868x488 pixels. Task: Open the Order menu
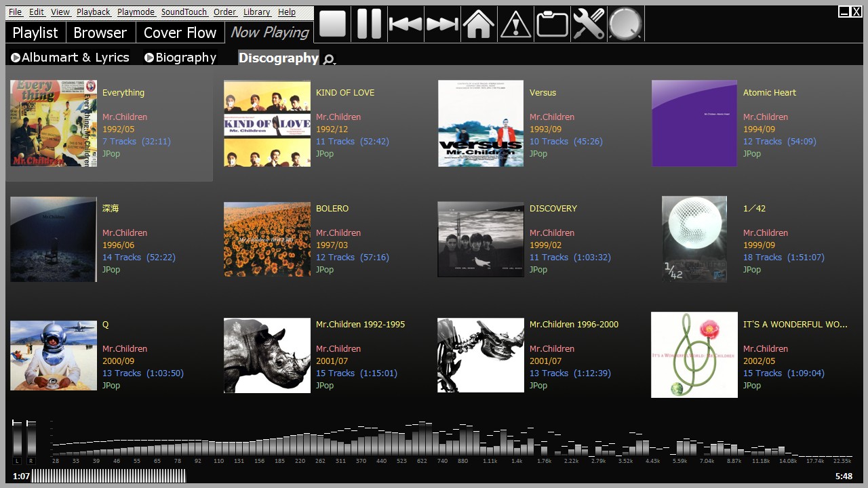tap(225, 12)
